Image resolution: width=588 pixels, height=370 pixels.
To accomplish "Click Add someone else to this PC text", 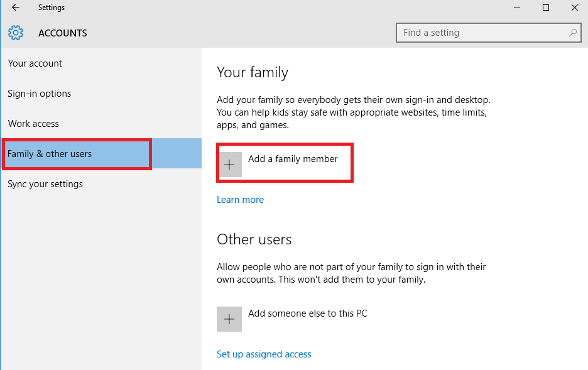I will (x=307, y=313).
